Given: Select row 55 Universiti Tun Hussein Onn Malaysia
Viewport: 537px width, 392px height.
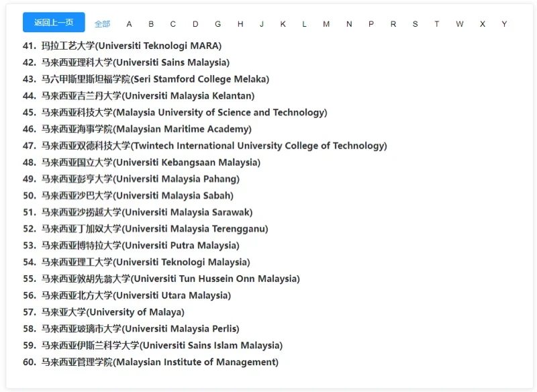Looking at the screenshot, I should coord(161,279).
